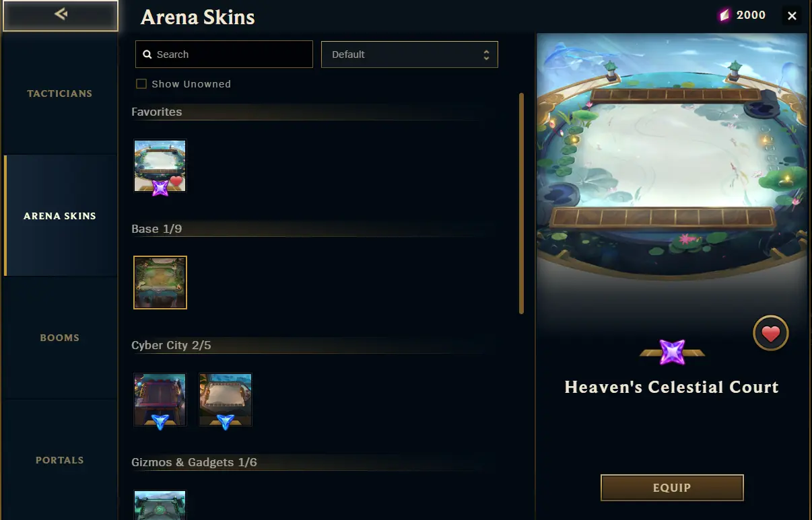
Task: Open the Default sort dropdown
Action: click(x=409, y=54)
